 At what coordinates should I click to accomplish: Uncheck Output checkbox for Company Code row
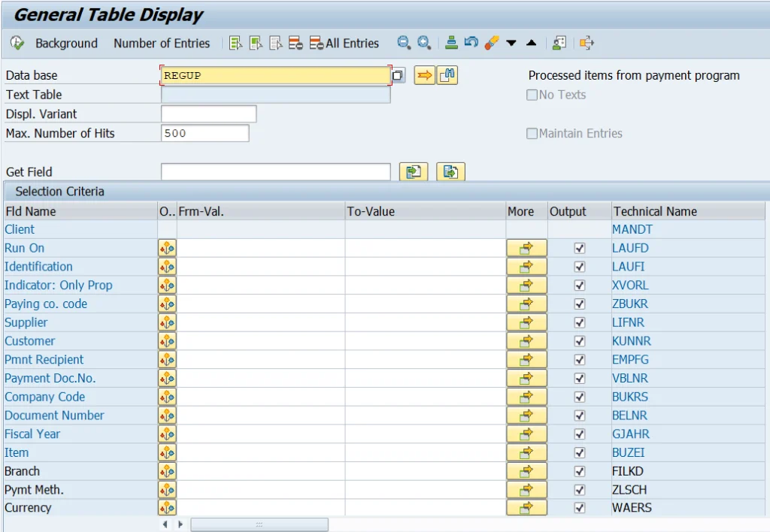[580, 397]
